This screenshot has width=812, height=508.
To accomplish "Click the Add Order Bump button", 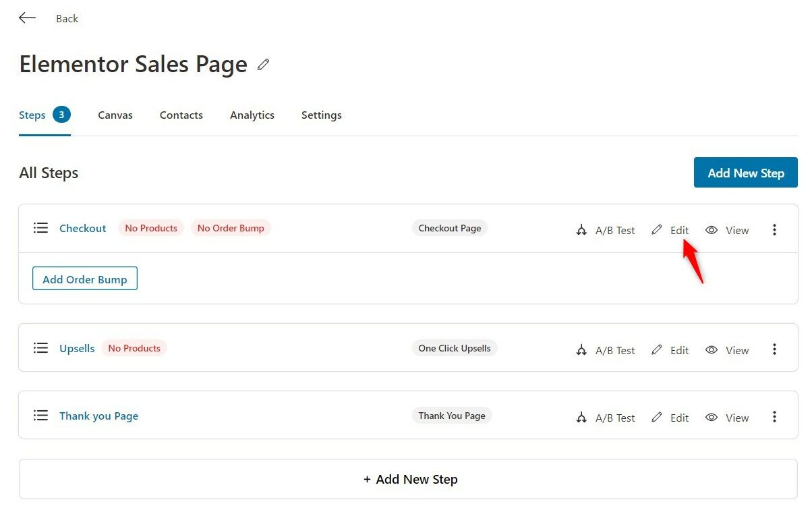I will [85, 279].
